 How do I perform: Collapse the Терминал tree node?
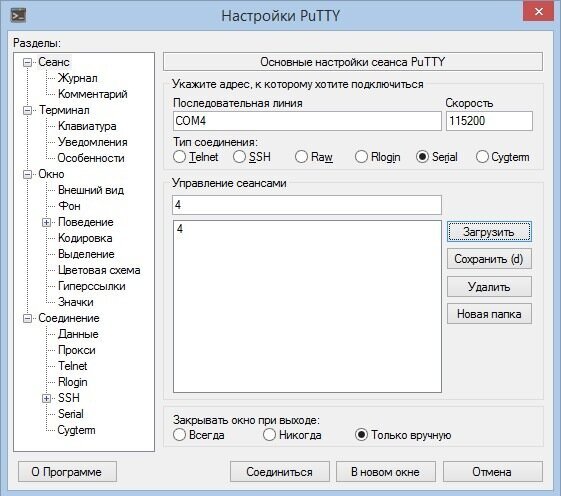coord(28,111)
